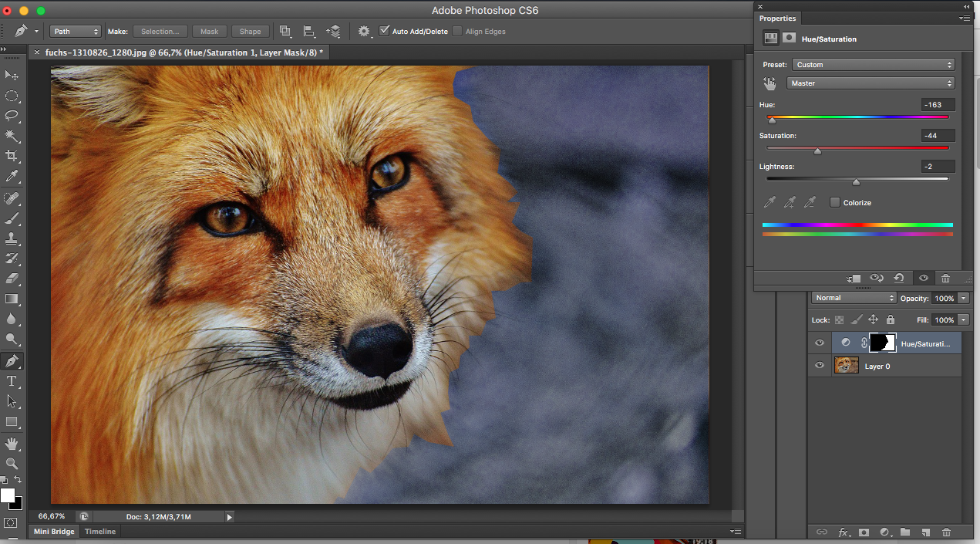Open the Fill slider arrow
980x544 pixels.
(963, 319)
